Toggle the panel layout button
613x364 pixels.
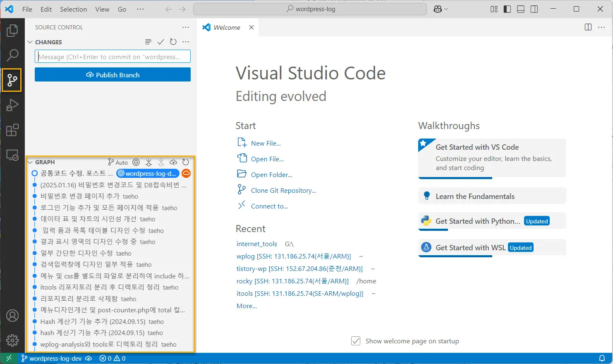coord(521,9)
